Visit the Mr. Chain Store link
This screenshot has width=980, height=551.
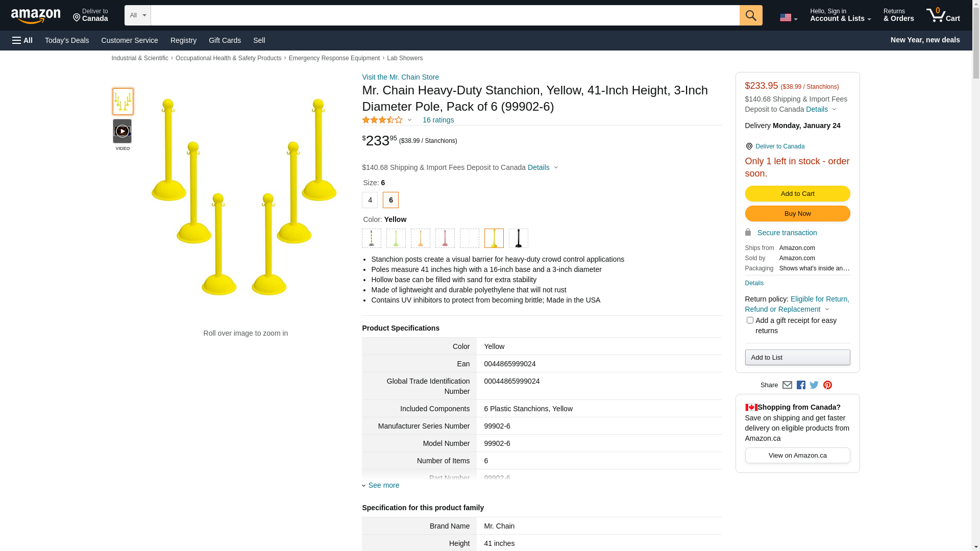pos(400,77)
